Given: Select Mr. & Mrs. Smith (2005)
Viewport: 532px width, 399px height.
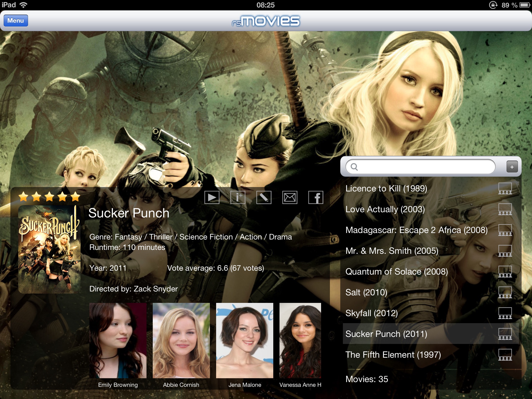Looking at the screenshot, I should tap(392, 251).
